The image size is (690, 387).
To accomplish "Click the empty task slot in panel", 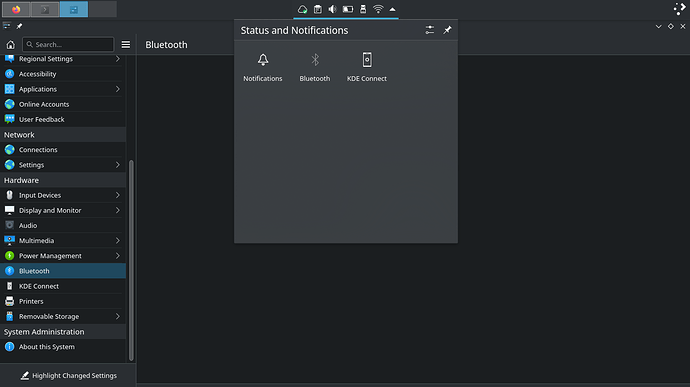I will (x=103, y=9).
